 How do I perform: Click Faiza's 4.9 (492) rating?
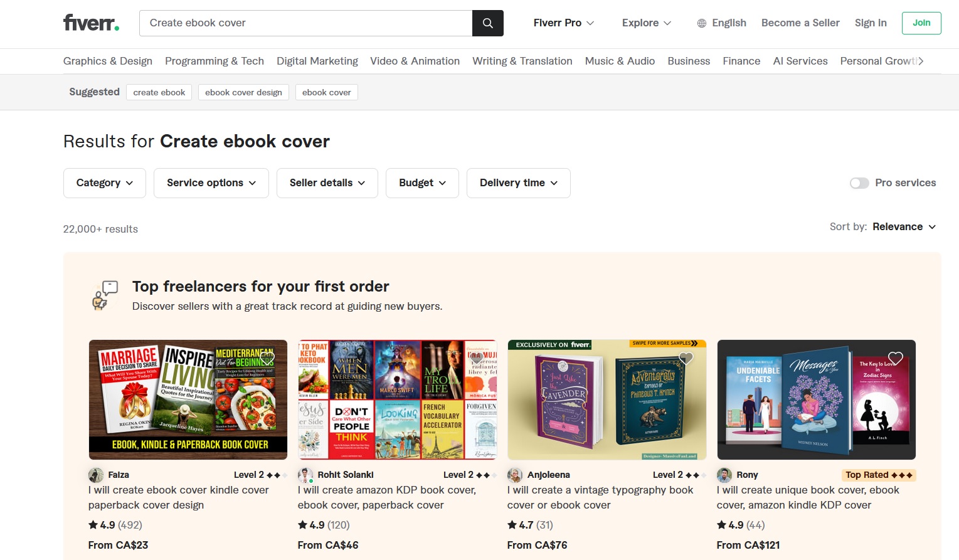115,526
